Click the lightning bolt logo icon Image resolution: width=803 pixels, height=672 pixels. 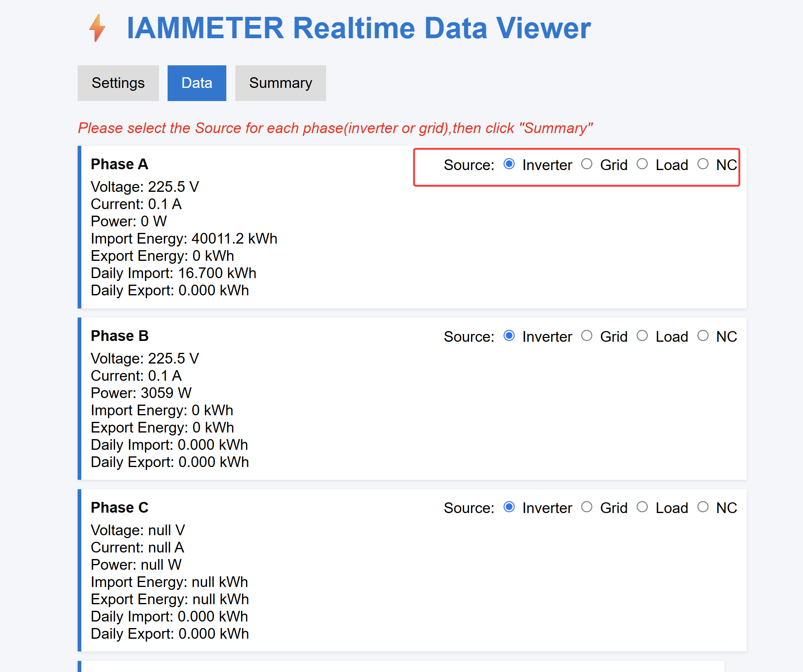coord(97,28)
